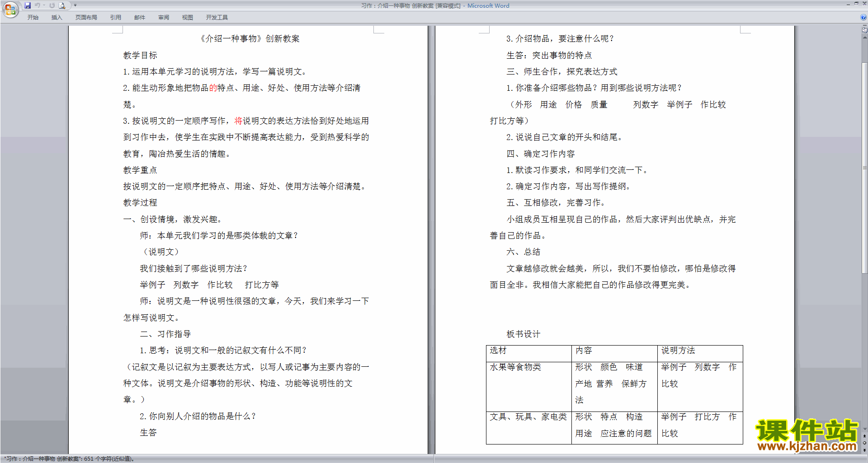Open the 开始 ribbon tab

pyautogui.click(x=33, y=17)
